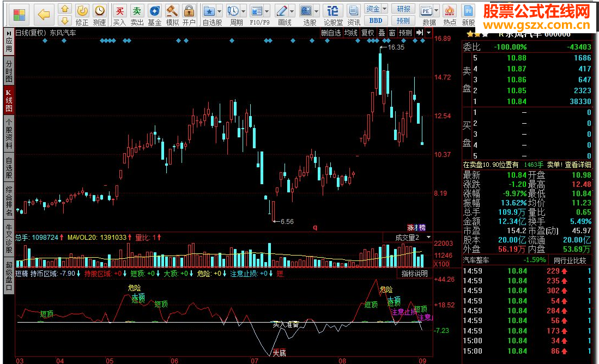This screenshot has height=364, width=599.
Task: Click the 6.56 low price marker
Action: click(x=287, y=222)
